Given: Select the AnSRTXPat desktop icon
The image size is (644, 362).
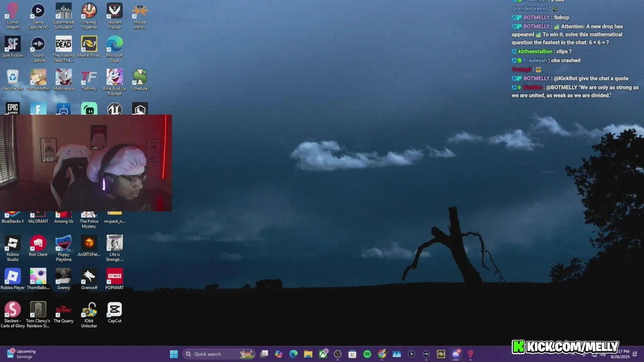Looking at the screenshot, I should 89,246.
